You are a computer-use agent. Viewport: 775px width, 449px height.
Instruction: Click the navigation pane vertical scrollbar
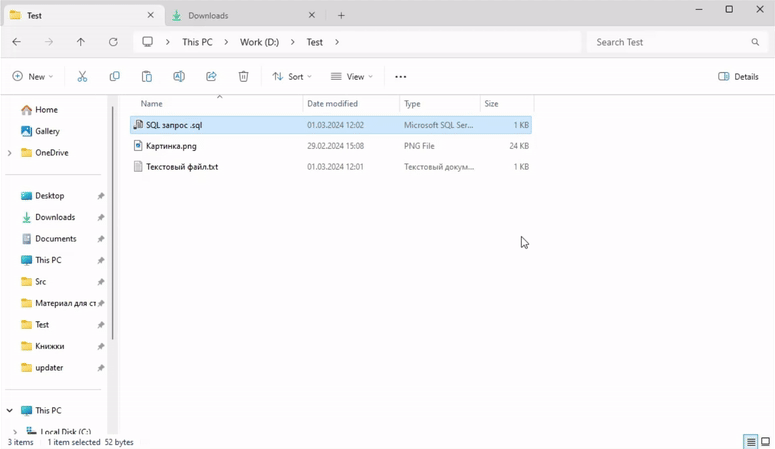(112, 220)
